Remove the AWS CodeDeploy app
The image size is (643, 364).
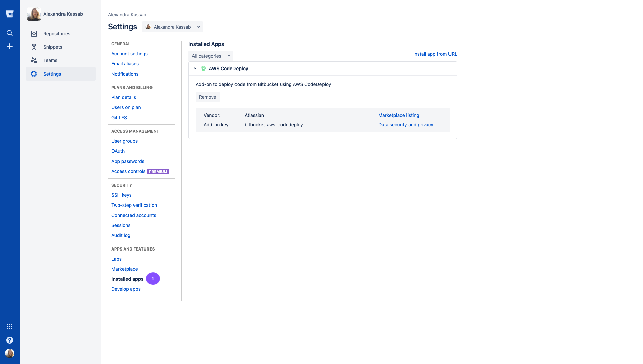pyautogui.click(x=207, y=97)
